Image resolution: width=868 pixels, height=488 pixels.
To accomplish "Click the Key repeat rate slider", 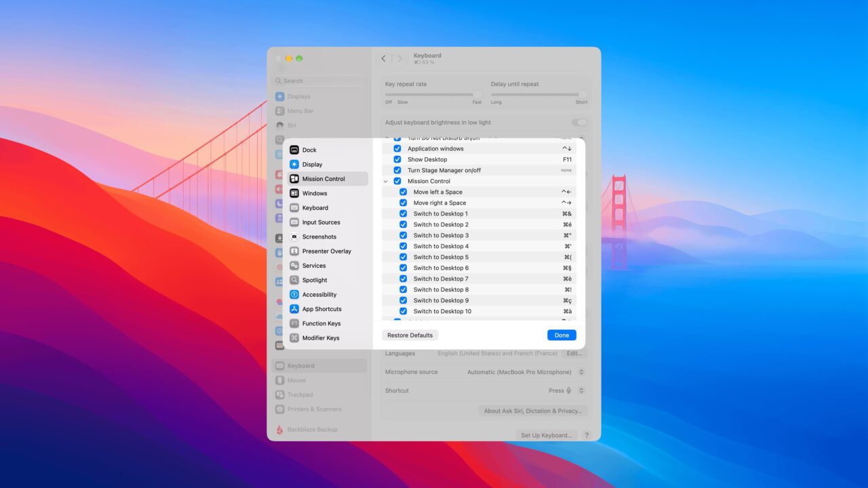I will tap(433, 95).
